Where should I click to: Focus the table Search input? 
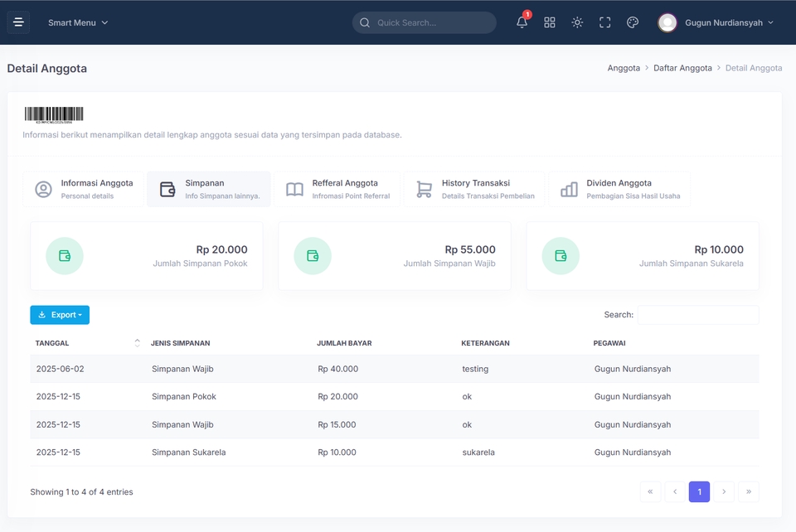click(x=698, y=315)
